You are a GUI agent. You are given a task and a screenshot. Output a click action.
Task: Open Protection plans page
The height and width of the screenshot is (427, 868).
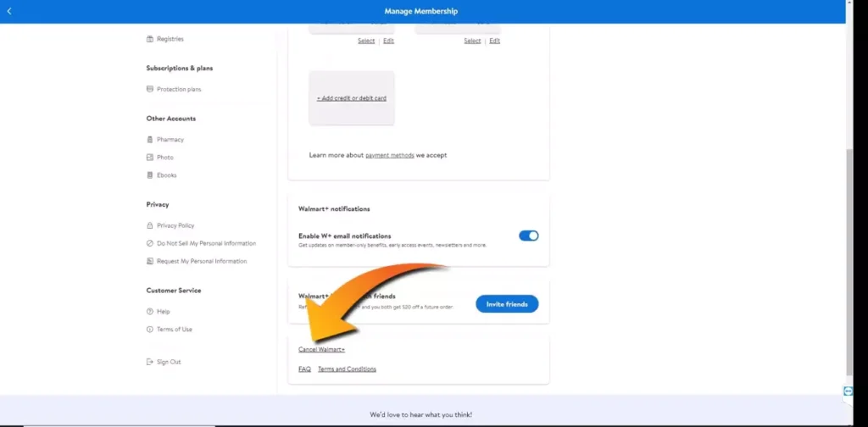(x=179, y=89)
